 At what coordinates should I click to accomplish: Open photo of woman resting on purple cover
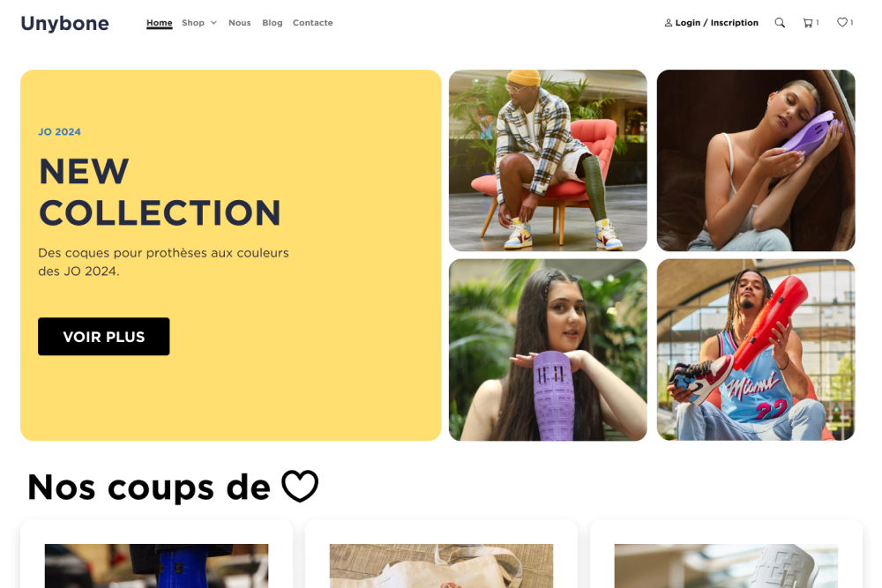(756, 160)
